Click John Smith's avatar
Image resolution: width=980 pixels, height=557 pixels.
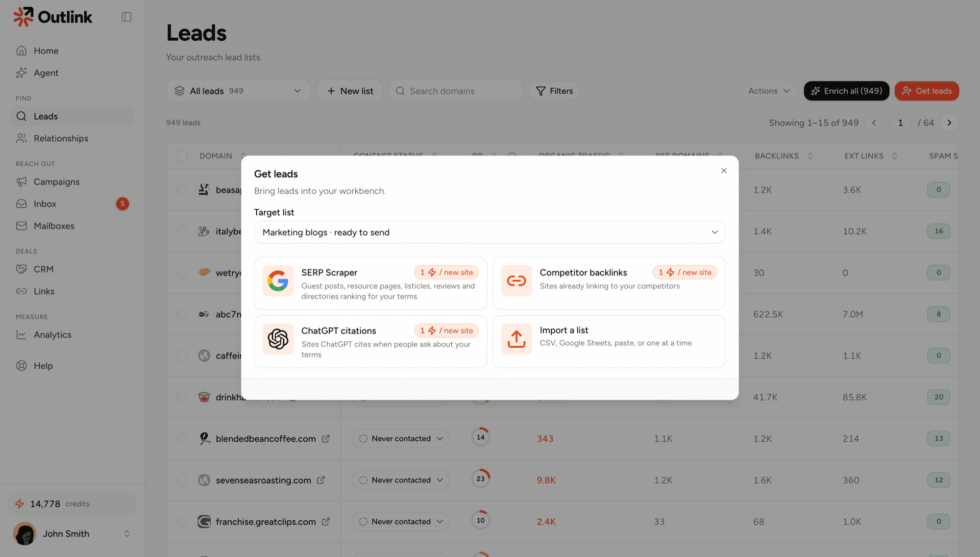[24, 533]
